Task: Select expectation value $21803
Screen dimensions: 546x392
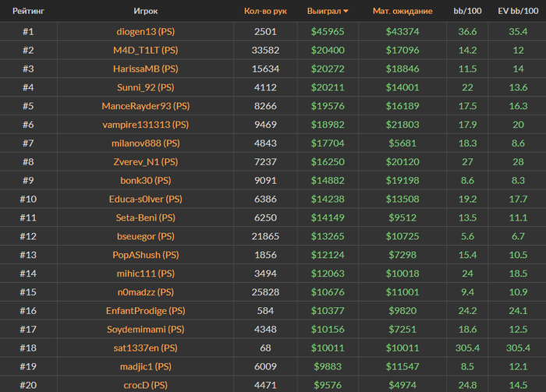Action: (402, 125)
